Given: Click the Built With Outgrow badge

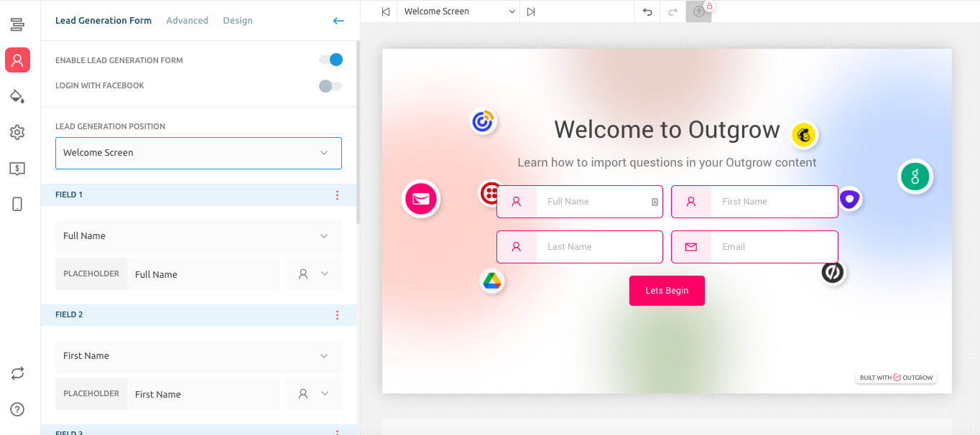Looking at the screenshot, I should click(896, 378).
